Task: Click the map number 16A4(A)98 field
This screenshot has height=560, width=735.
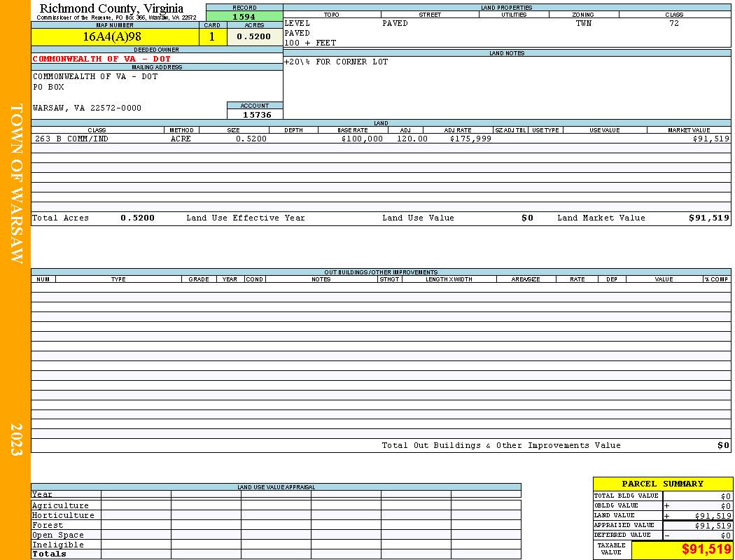Action: coord(115,37)
